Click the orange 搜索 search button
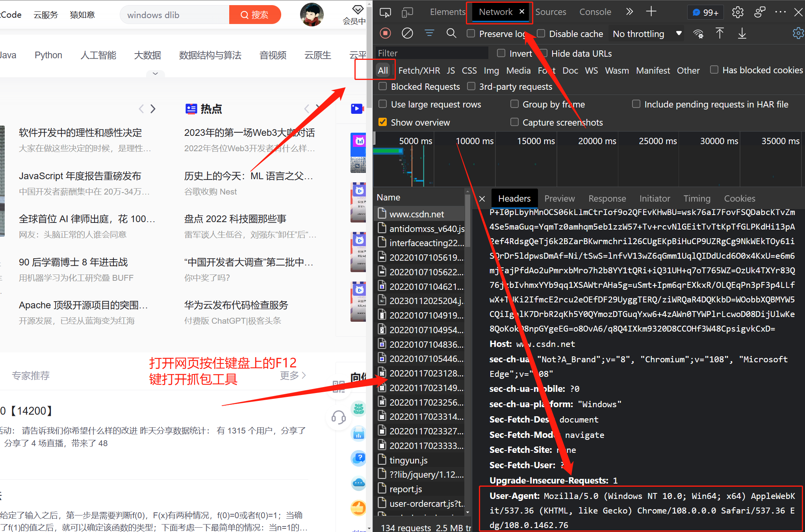Screen dimensions: 805x532 pyautogui.click(x=255, y=15)
